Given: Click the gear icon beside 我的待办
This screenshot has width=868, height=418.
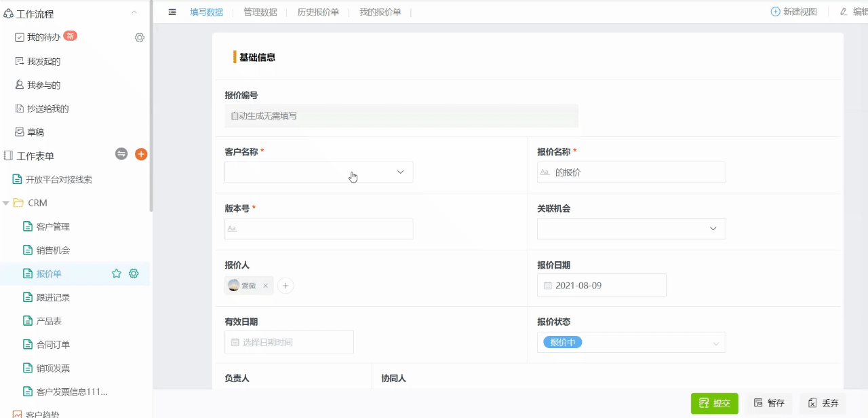Looking at the screenshot, I should (140, 37).
